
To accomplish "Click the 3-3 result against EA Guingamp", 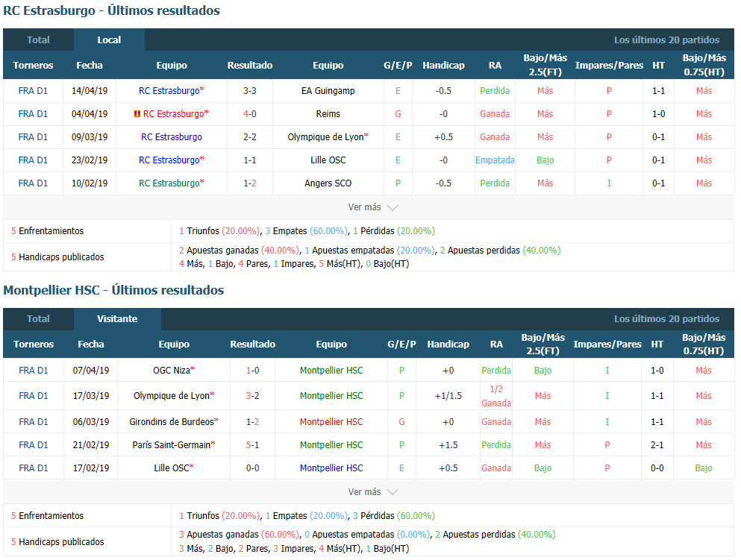I will tap(250, 91).
